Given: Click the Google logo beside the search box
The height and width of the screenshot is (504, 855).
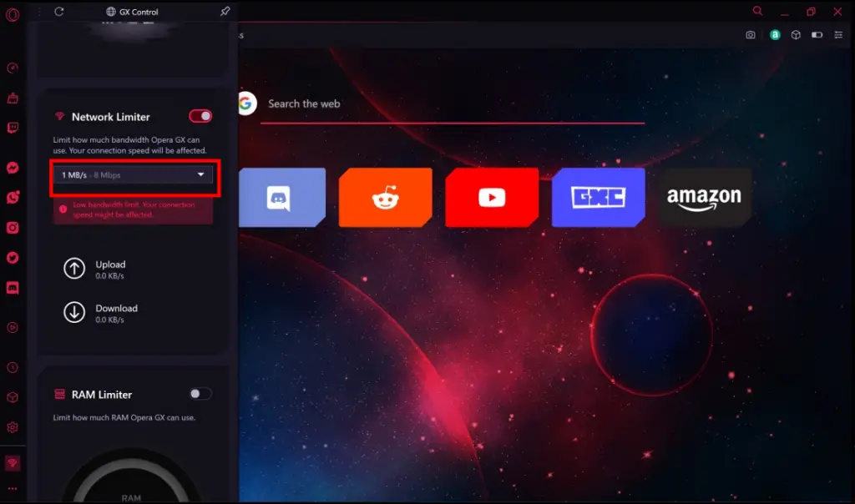Looking at the screenshot, I should (x=247, y=103).
